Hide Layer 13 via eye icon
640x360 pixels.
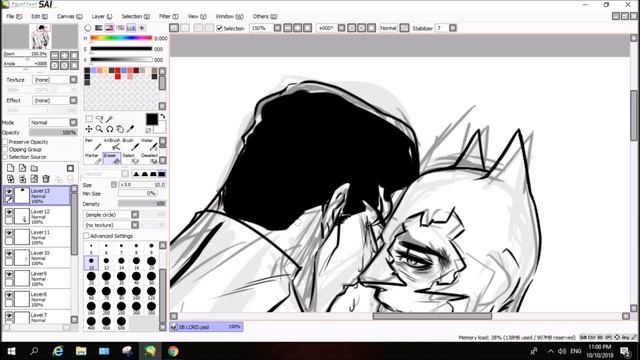[x=9, y=191]
